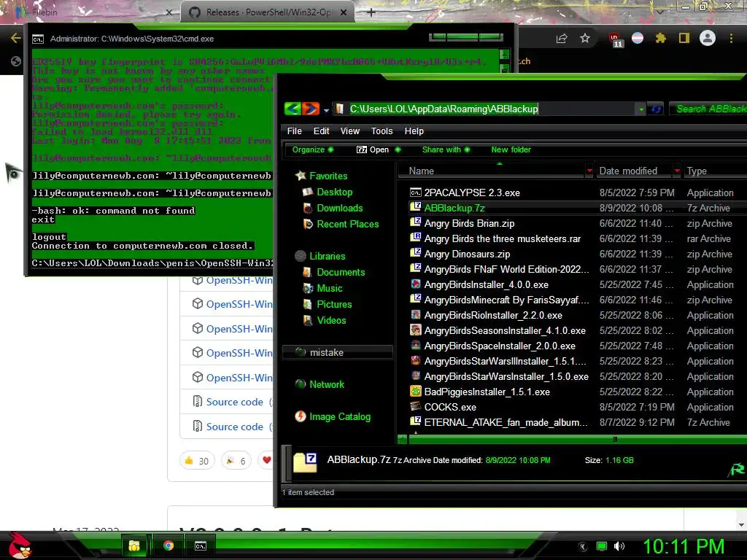The width and height of the screenshot is (747, 560).
Task: Open cmd.exe from taskbar
Action: click(201, 546)
